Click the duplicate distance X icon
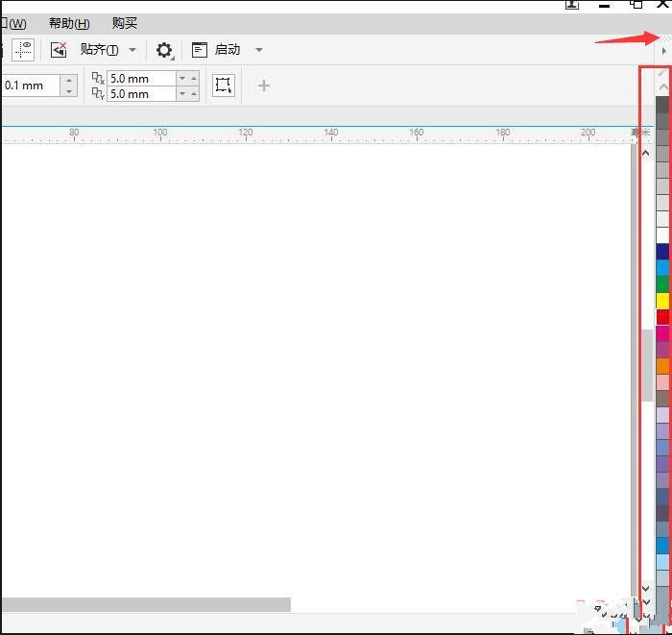Image resolution: width=672 pixels, height=635 pixels. pyautogui.click(x=98, y=79)
